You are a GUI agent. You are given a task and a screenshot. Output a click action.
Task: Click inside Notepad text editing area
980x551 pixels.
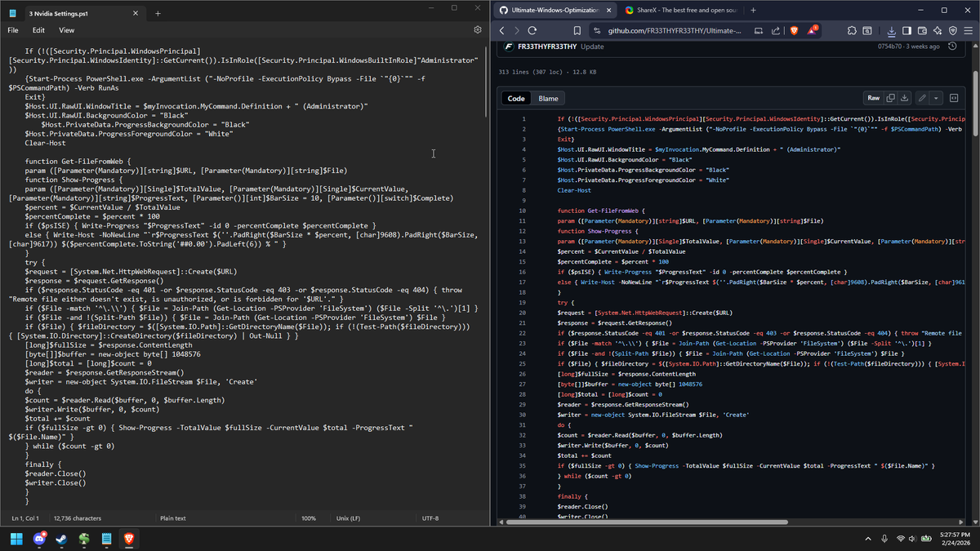[245, 278]
